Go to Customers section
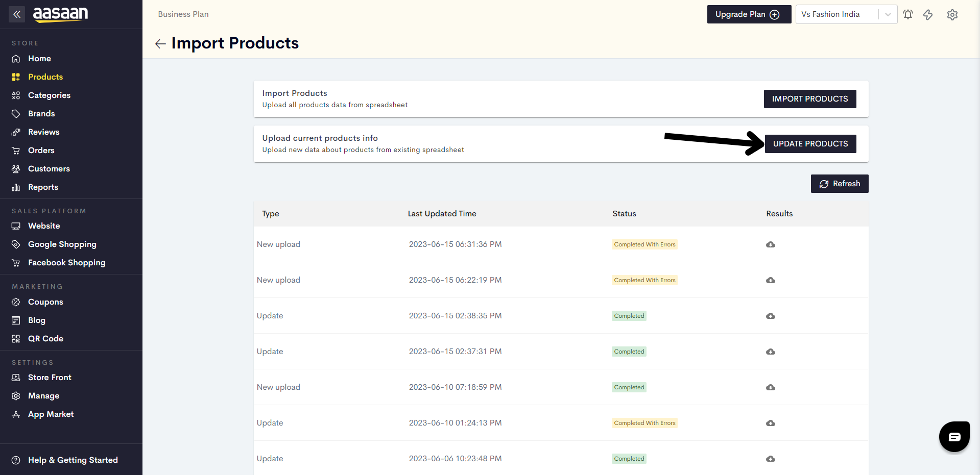This screenshot has width=980, height=475. pyautogui.click(x=49, y=169)
